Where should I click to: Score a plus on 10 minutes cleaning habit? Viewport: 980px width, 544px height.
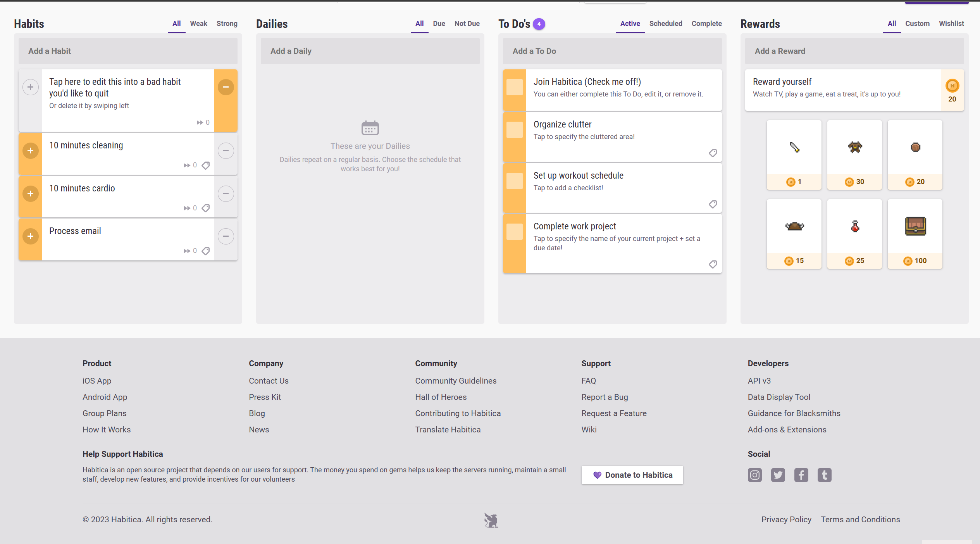[x=30, y=150]
